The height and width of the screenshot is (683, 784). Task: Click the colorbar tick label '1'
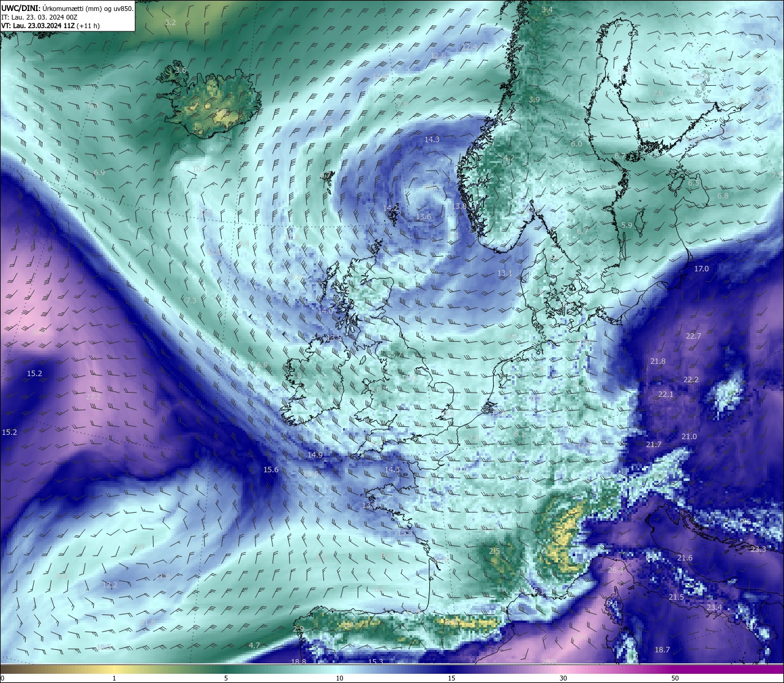click(x=115, y=678)
